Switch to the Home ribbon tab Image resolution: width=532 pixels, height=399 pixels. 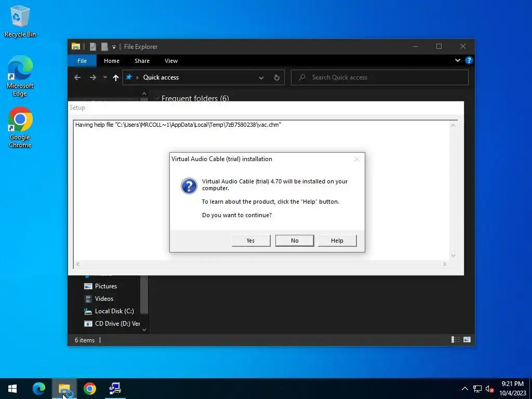tap(112, 61)
